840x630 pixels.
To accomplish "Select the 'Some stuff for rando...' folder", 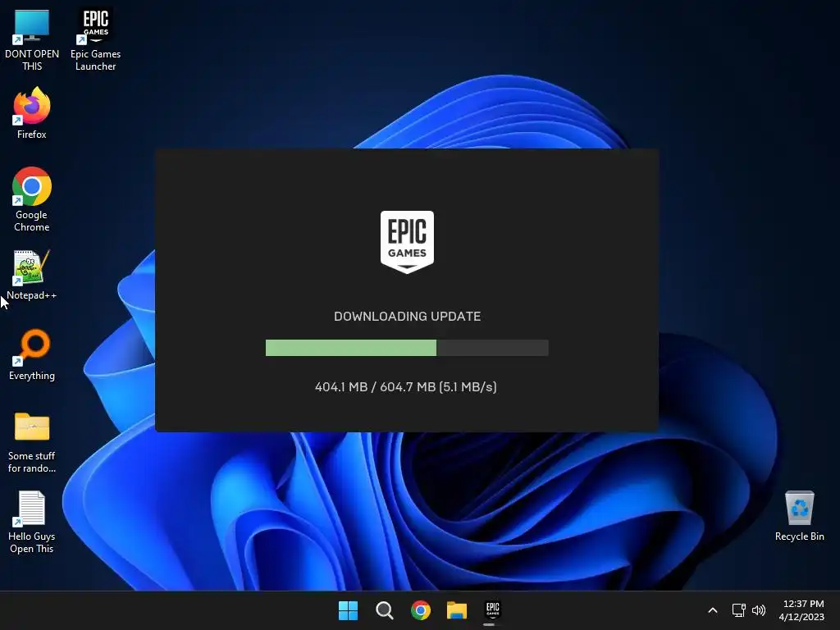I will tap(32, 442).
